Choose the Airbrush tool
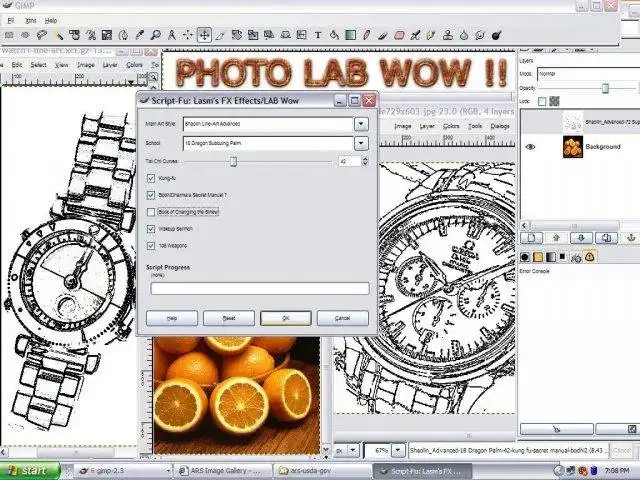 click(x=415, y=36)
